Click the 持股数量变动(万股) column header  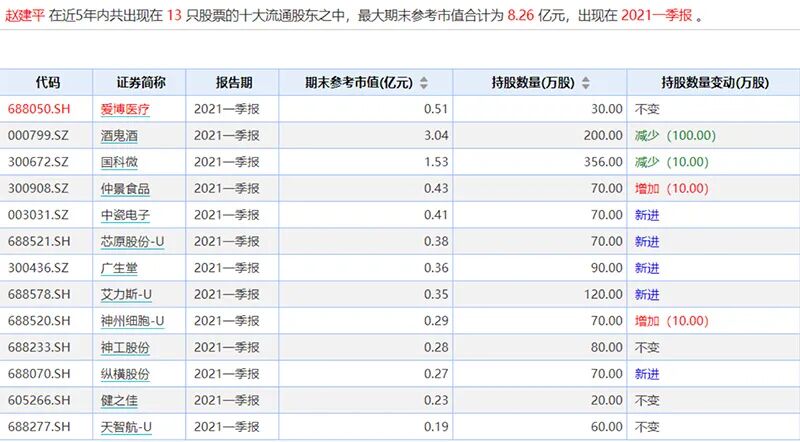[715, 83]
